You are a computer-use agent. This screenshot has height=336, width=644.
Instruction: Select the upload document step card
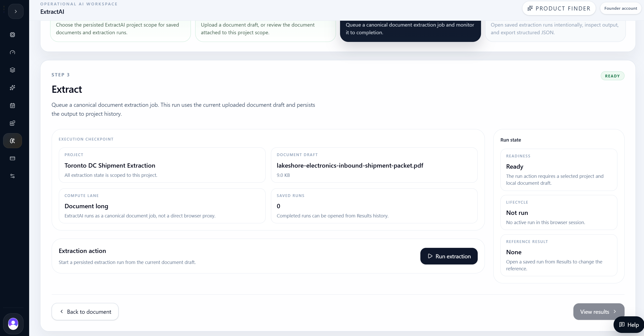tap(265, 29)
